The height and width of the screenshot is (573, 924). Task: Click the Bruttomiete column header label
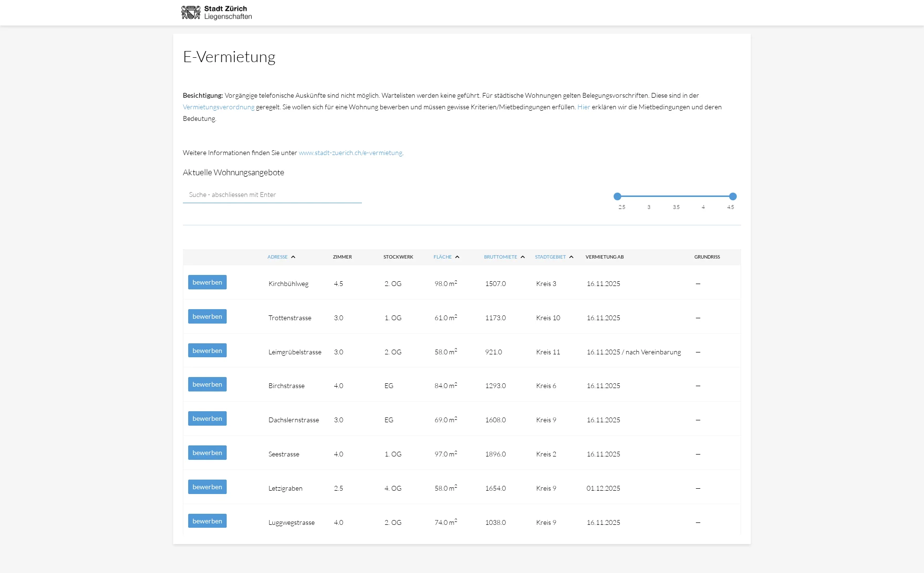point(500,257)
